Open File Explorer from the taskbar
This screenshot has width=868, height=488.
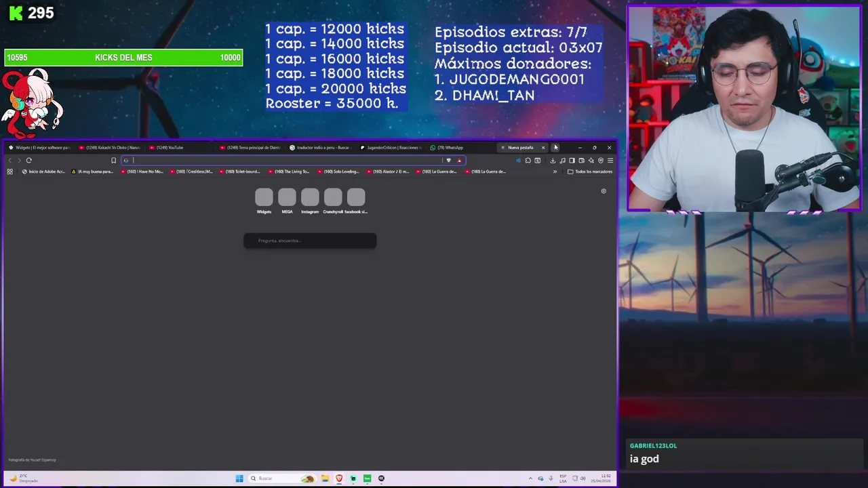pos(325,479)
